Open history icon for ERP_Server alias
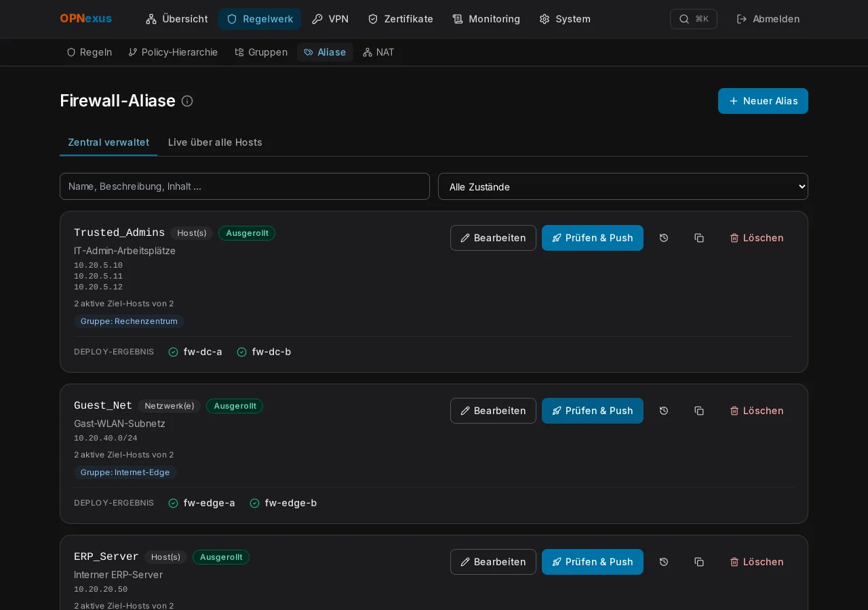The image size is (868, 610). 664,562
